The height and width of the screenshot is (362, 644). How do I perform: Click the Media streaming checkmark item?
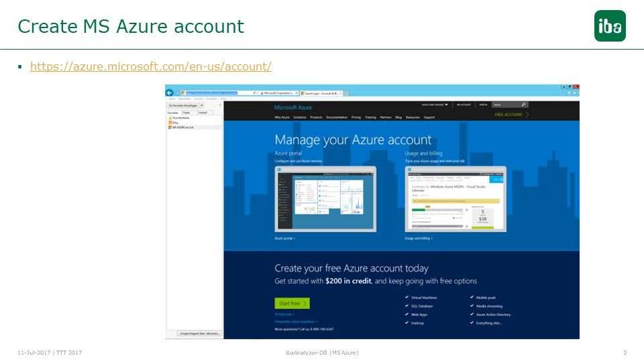[486, 306]
